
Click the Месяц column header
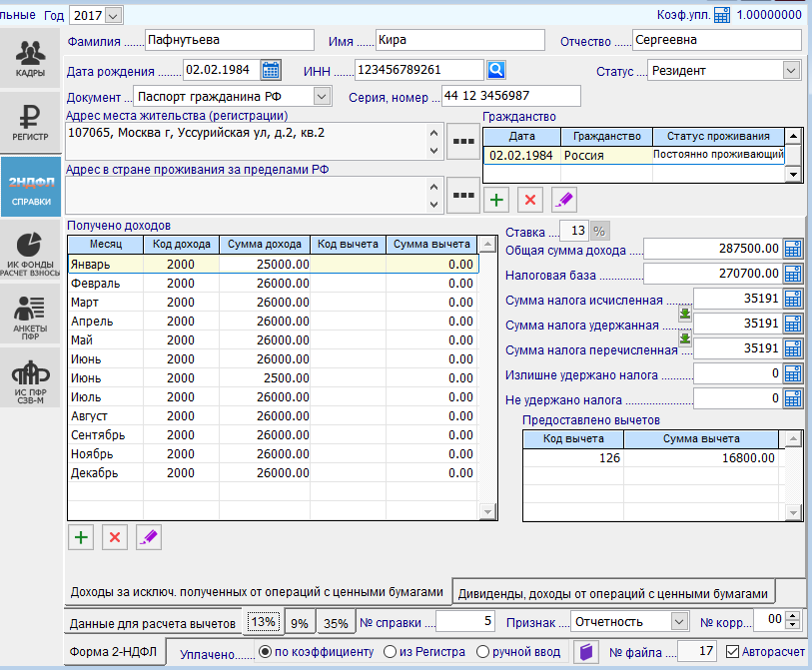point(106,244)
